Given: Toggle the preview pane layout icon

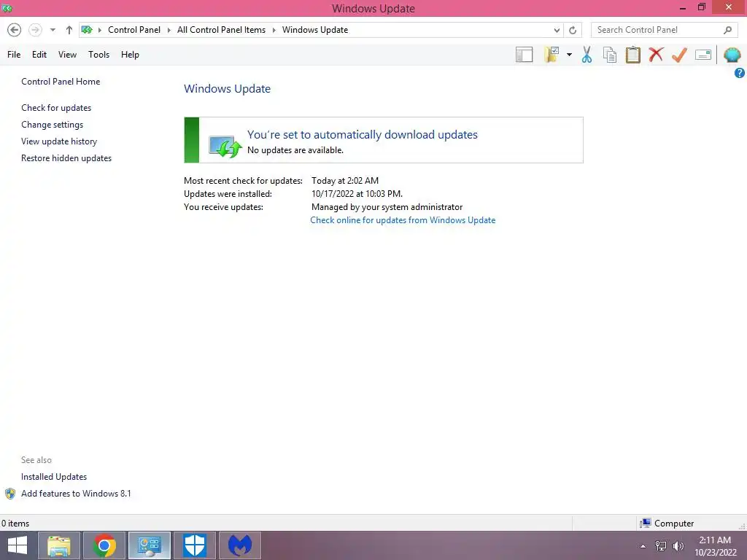Looking at the screenshot, I should point(524,55).
